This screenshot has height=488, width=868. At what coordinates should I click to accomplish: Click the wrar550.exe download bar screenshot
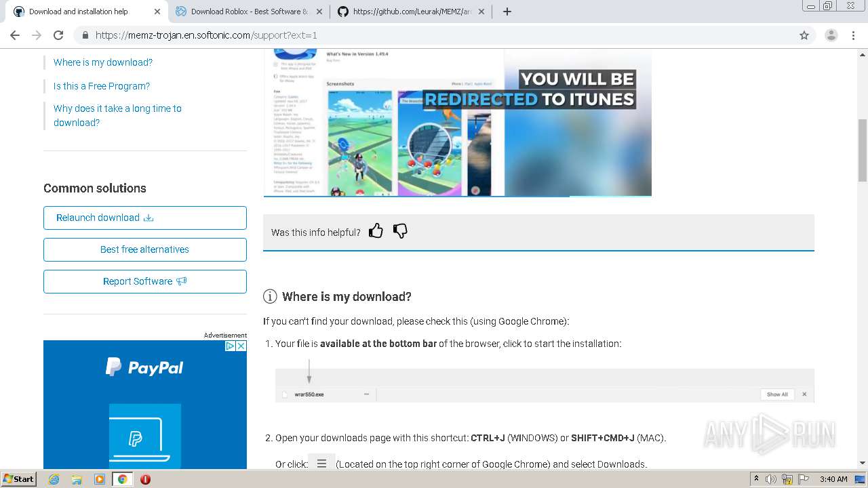coord(545,386)
